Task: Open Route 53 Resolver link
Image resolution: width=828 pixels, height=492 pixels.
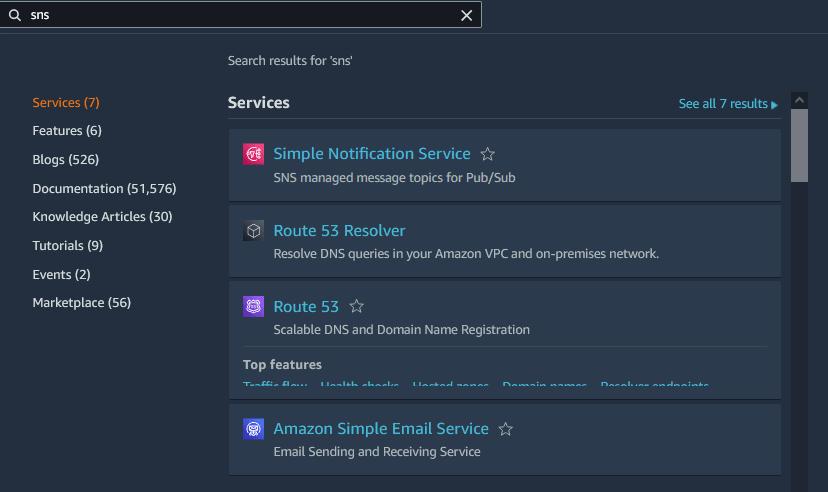Action: 340,231
